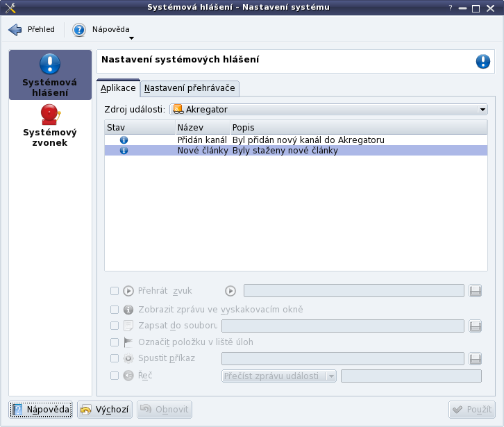Click the info icon beside Zobrazit zprávu
This screenshot has width=504, height=427.
point(128,310)
